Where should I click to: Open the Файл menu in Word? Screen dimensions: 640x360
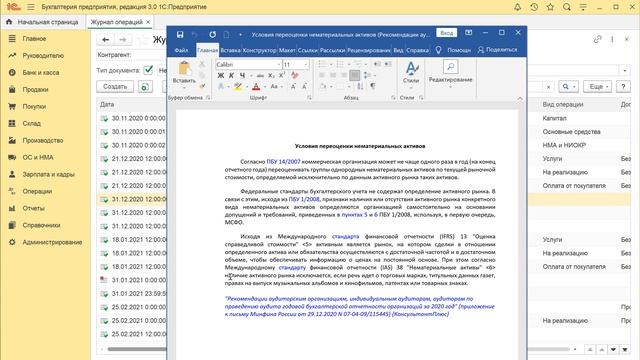(x=181, y=50)
